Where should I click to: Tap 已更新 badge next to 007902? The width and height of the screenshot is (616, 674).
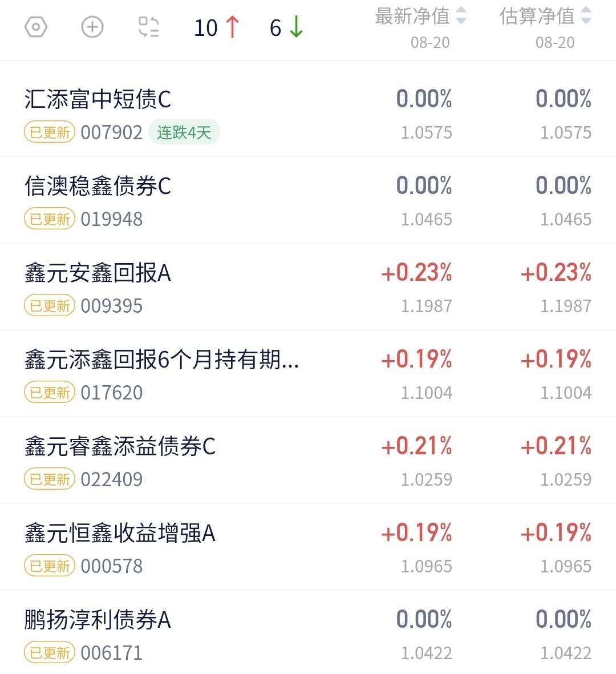coord(50,132)
